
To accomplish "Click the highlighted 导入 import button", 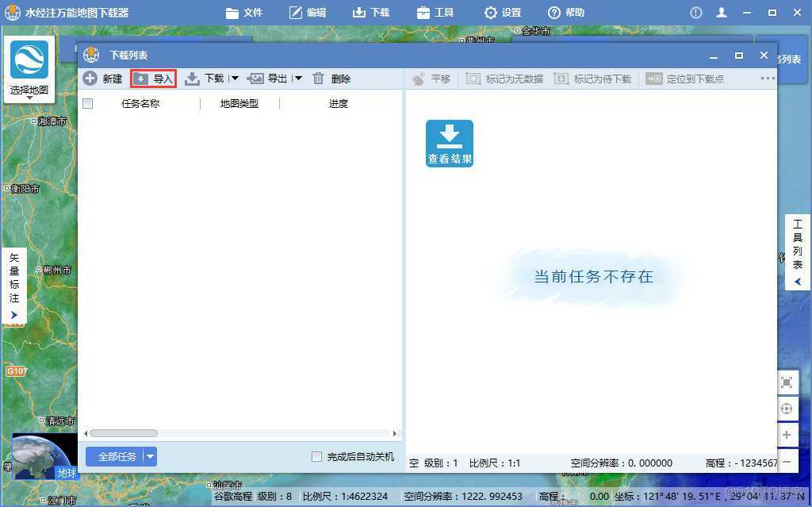I will 152,79.
